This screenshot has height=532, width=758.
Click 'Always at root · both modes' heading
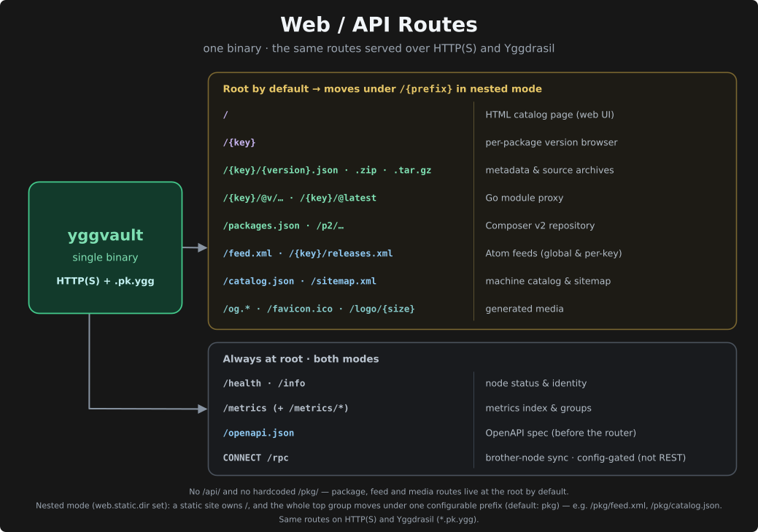pos(301,359)
